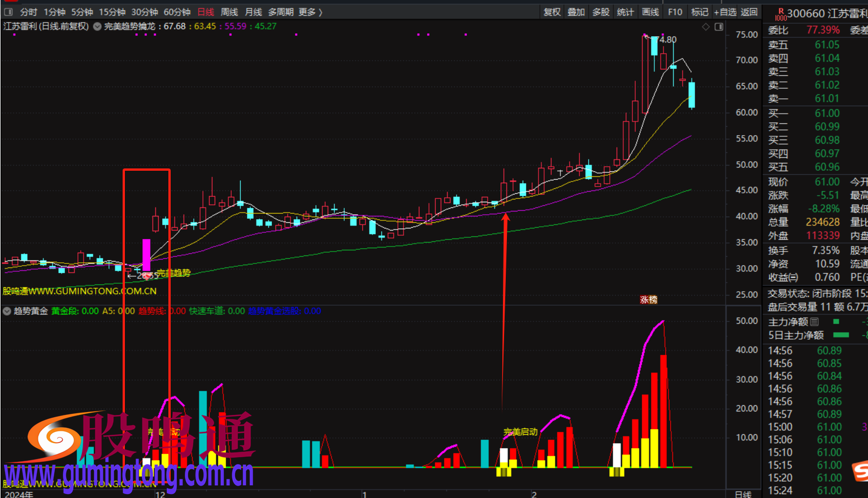This screenshot has width=868, height=498.
Task: Toggle 叠加 overlay mode
Action: click(x=576, y=12)
